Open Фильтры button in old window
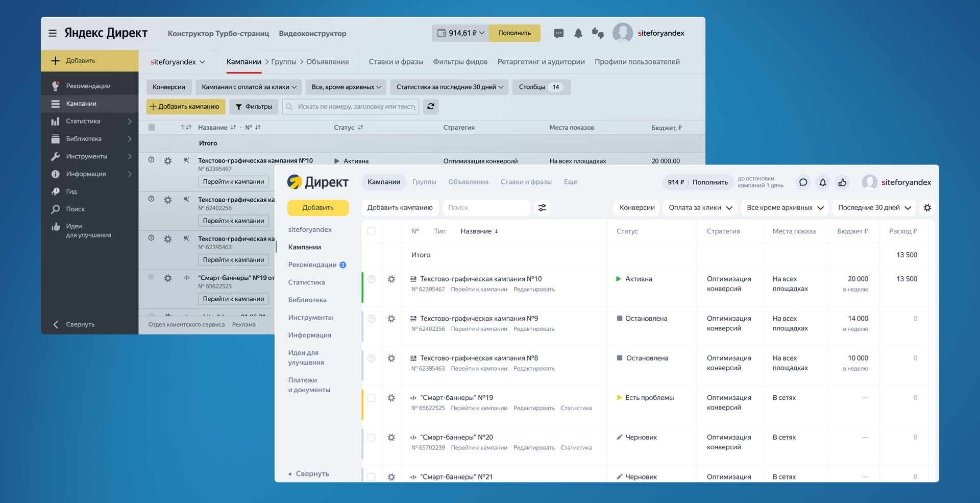The width and height of the screenshot is (980, 503). click(254, 106)
